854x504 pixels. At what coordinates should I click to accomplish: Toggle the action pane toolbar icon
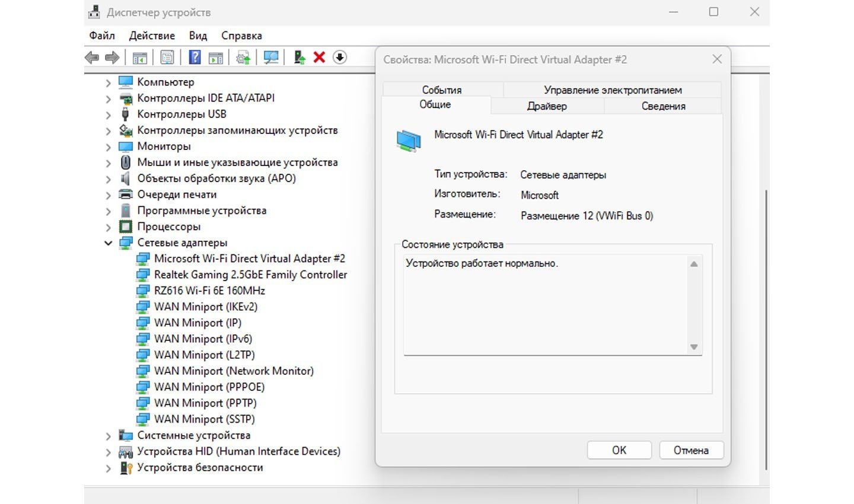(x=216, y=58)
